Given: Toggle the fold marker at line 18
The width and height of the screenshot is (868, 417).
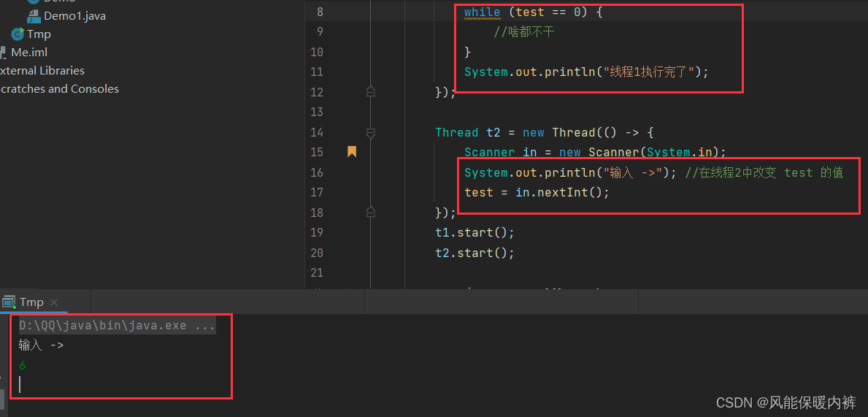Looking at the screenshot, I should point(371,212).
